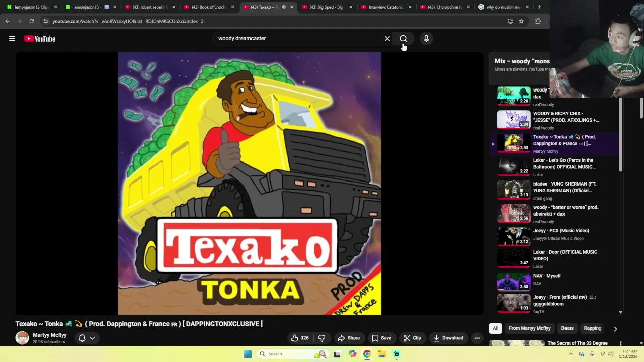Play 'bladee - YUNG SHERMAN' playlist item

tap(553, 191)
